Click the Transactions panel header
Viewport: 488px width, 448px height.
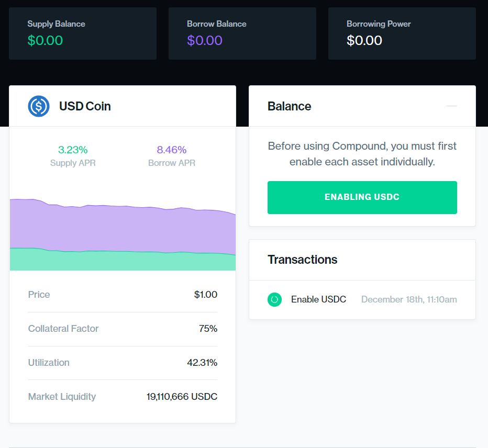tap(303, 259)
